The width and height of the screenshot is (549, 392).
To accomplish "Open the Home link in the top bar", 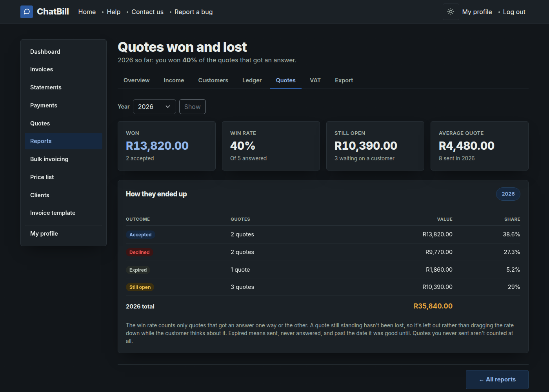I will click(87, 12).
